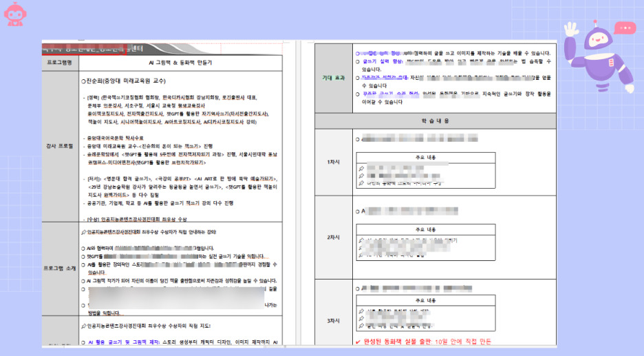Click the first pushpin in 1차시 main content

tap(361, 169)
